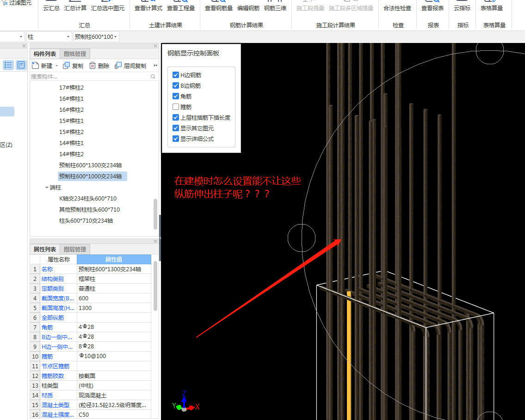Open the leftmost toolbar dropdown arrow
The height and width of the screenshot is (420, 525).
(x=21, y=37)
